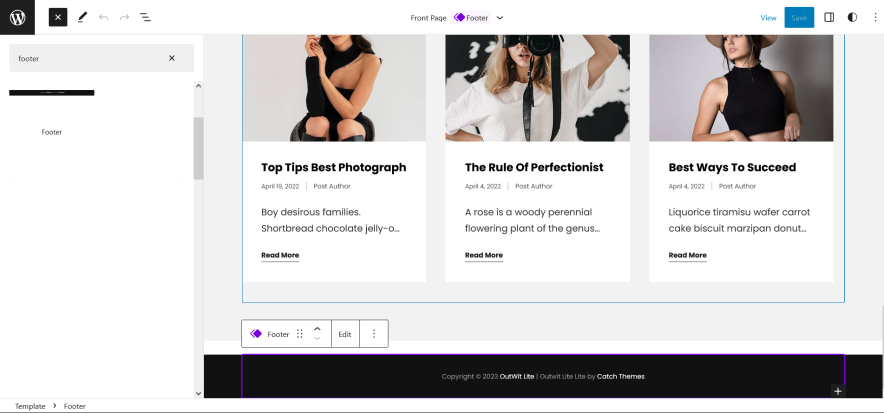This screenshot has height=413, width=884.
Task: Toggle the Settings sidebar panel
Action: point(829,17)
